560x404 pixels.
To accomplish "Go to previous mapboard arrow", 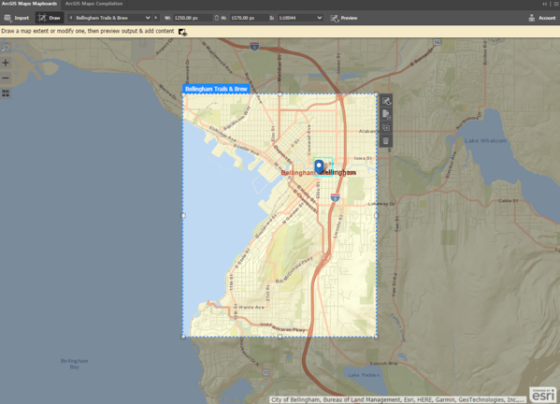I will (x=71, y=18).
